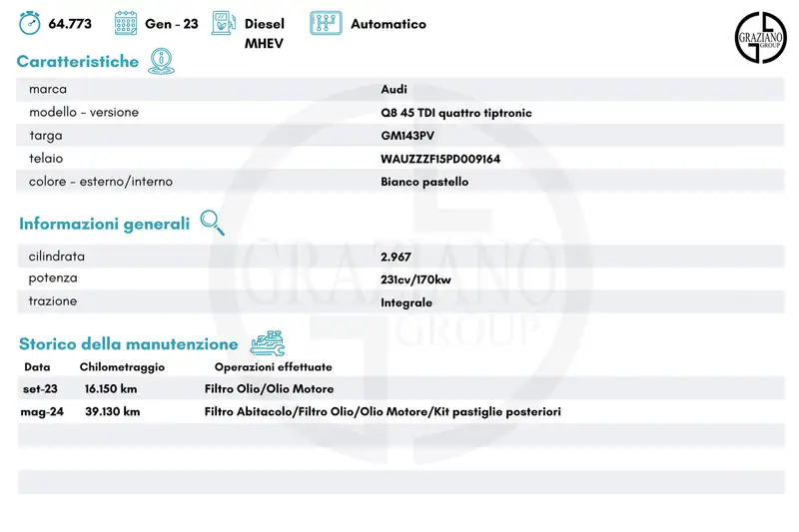
Task: Click the magnifying glass icon beside Informazioni generali
Action: tap(212, 223)
